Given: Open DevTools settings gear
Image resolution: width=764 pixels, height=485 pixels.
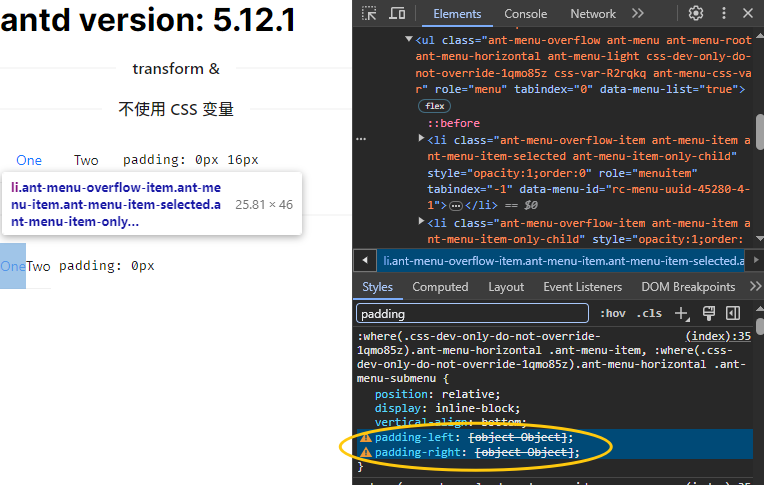Looking at the screenshot, I should 696,13.
